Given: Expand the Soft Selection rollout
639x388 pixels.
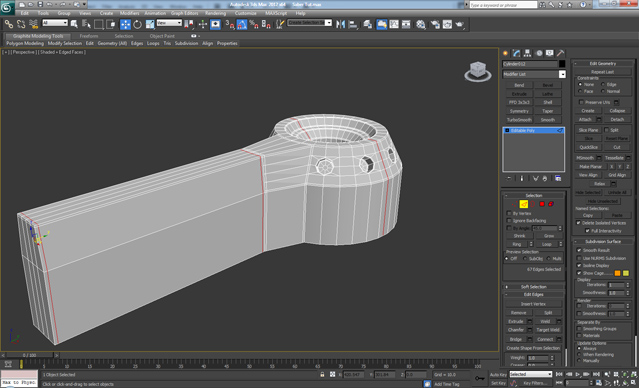Looking at the screenshot, I should click(x=534, y=287).
